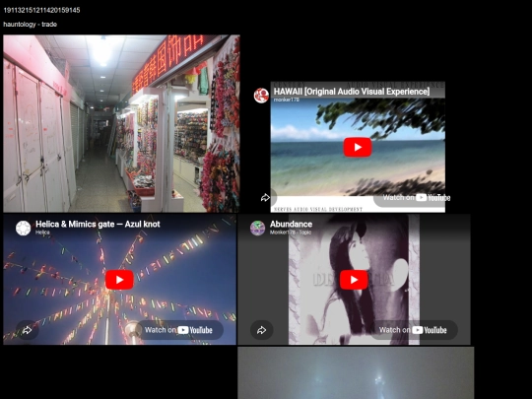Select the hauntology - trade text
Viewport: 532px width, 399px height.
30,25
